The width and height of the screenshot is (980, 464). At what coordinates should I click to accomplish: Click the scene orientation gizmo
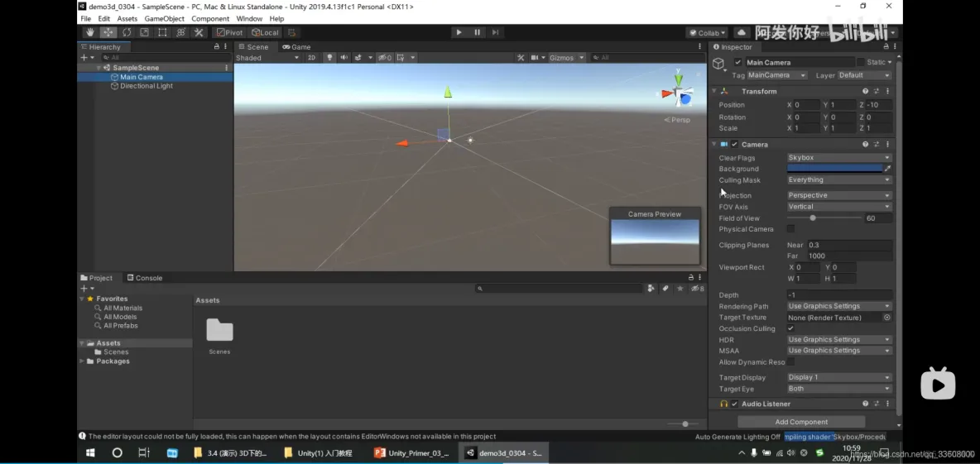tap(678, 93)
